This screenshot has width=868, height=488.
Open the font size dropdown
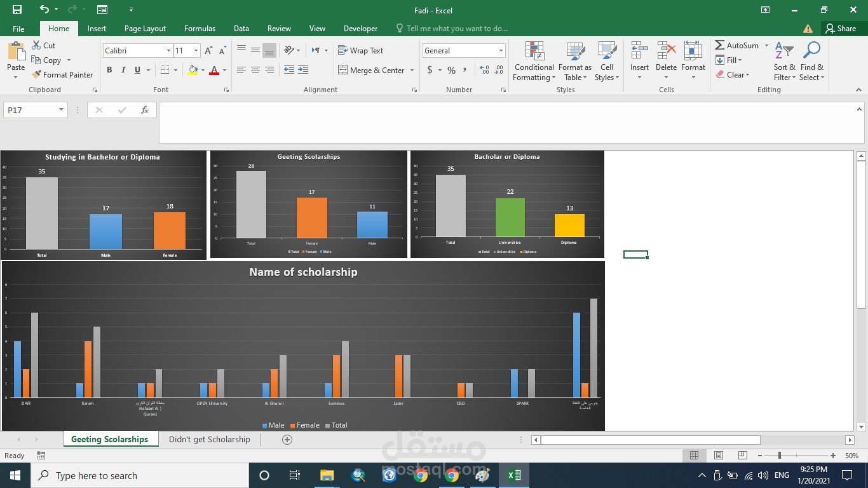pyautogui.click(x=196, y=51)
